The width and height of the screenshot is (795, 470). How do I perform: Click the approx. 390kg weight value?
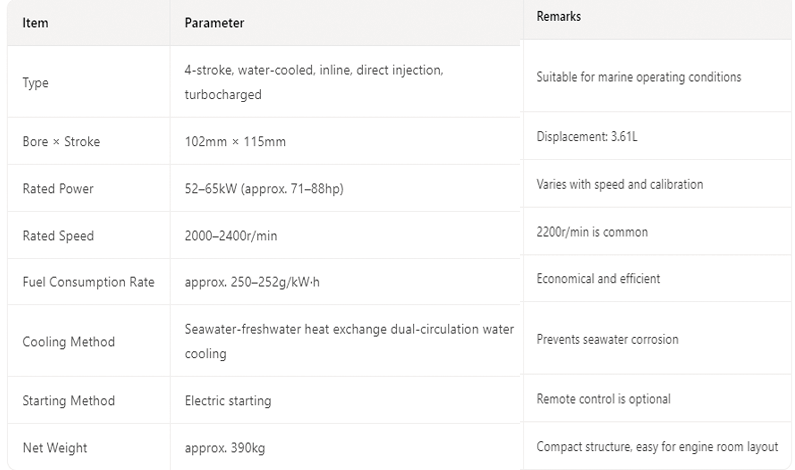click(225, 448)
